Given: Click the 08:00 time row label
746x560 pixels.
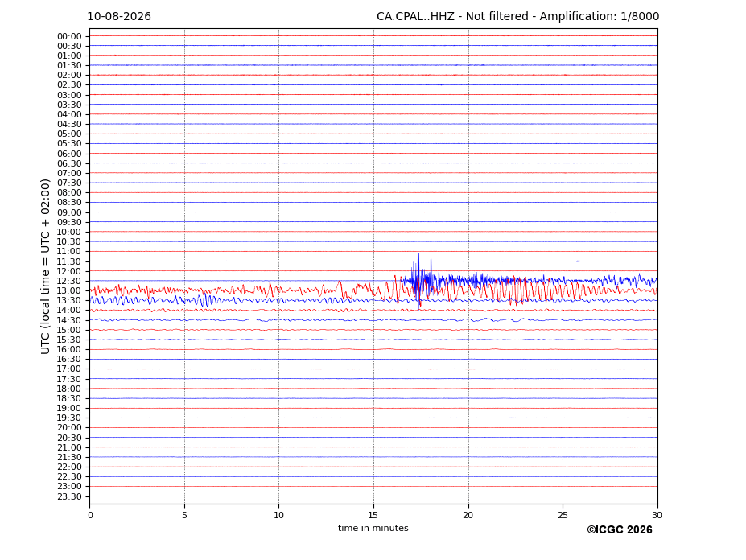Looking at the screenshot, I should click(69, 192).
